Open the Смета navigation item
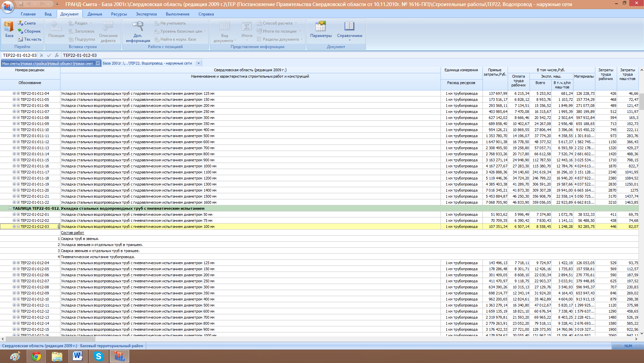This screenshot has height=363, width=644. click(27, 23)
